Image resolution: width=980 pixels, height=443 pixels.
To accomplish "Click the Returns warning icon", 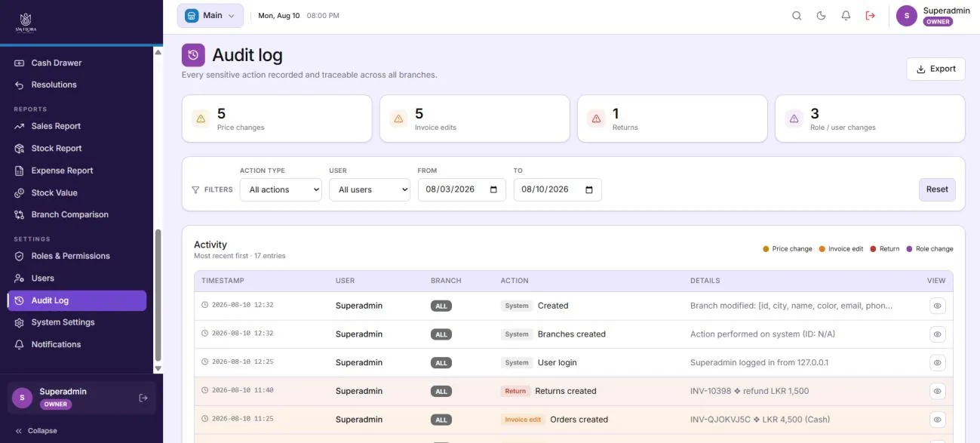I will click(596, 118).
